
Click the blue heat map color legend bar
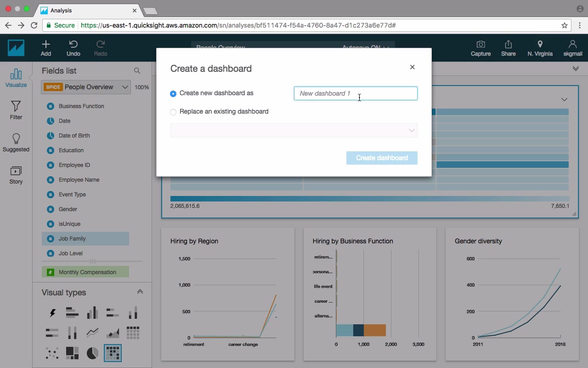[x=370, y=199]
